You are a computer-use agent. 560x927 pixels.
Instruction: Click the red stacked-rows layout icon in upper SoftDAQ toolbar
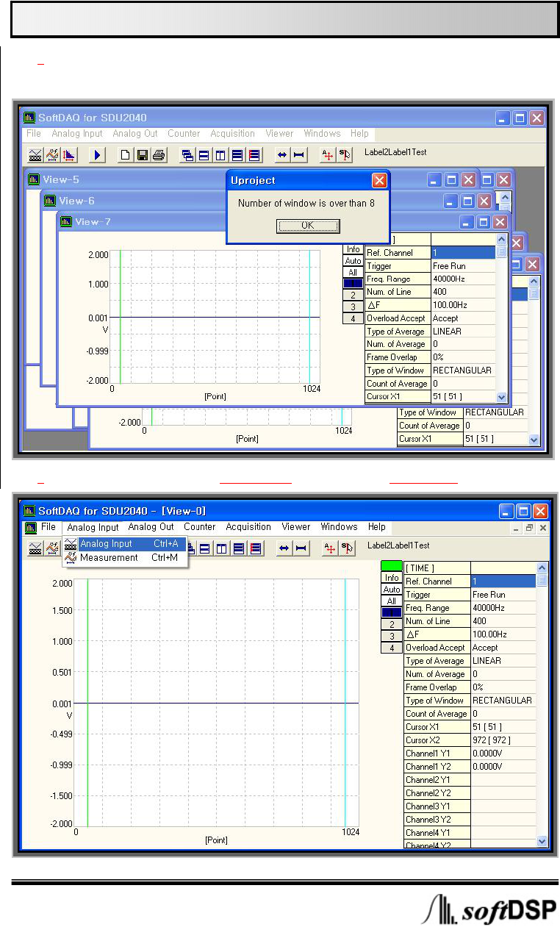254,154
